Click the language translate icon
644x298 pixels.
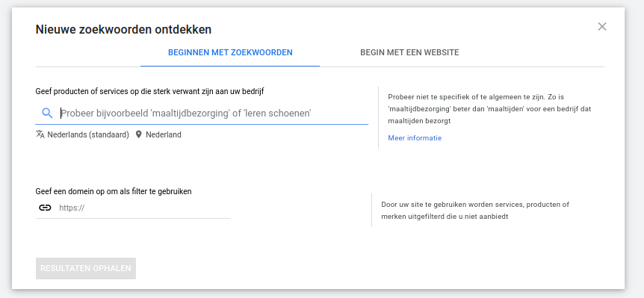[40, 134]
